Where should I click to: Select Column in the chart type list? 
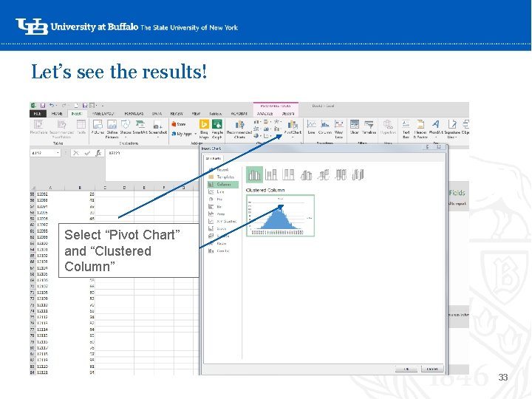point(223,185)
